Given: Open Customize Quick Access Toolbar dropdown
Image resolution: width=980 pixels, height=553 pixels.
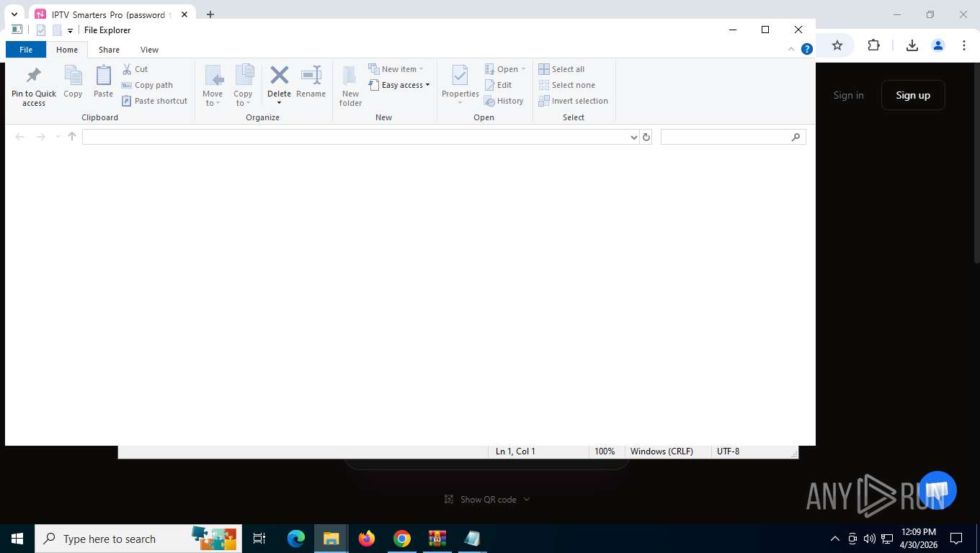Looking at the screenshot, I should tap(70, 31).
